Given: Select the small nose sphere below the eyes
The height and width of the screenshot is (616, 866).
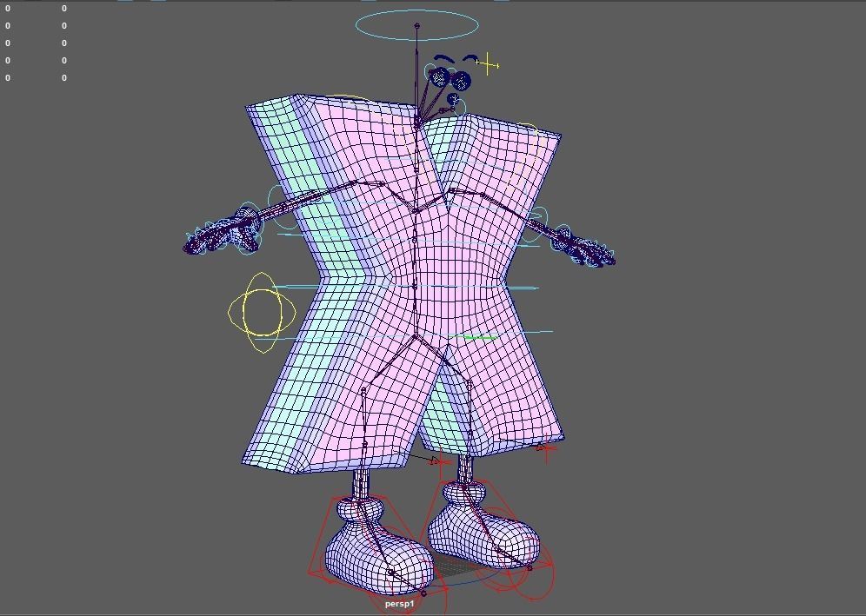Looking at the screenshot, I should tap(453, 100).
